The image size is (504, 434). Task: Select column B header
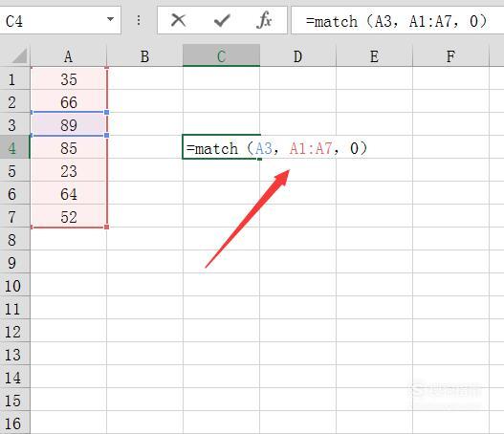coord(144,56)
